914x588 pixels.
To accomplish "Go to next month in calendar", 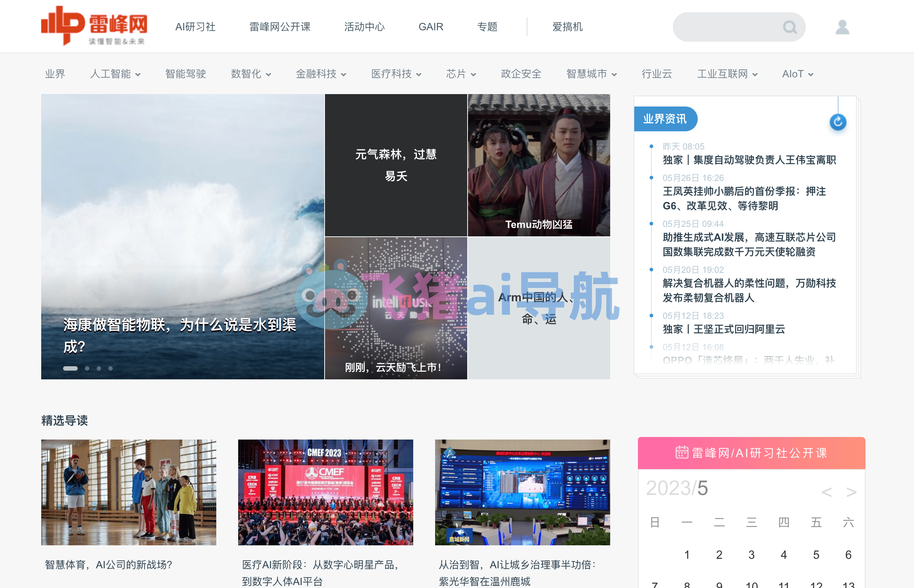I will [x=851, y=492].
